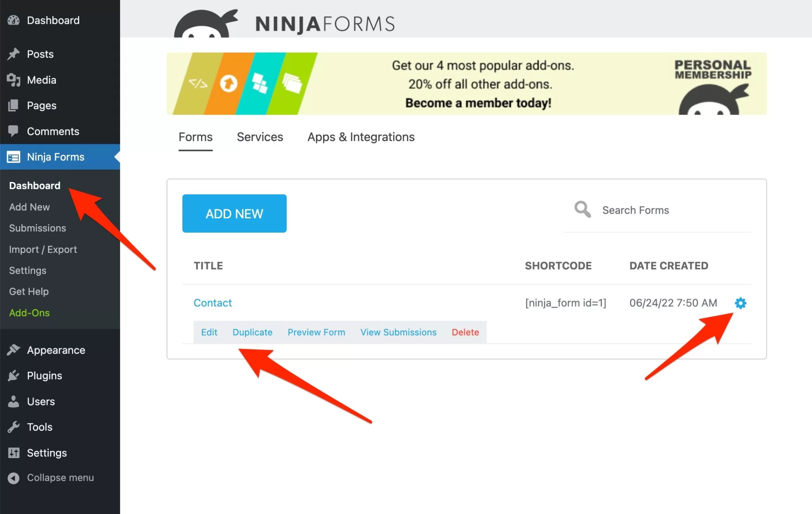Delete the Contact form

point(465,332)
